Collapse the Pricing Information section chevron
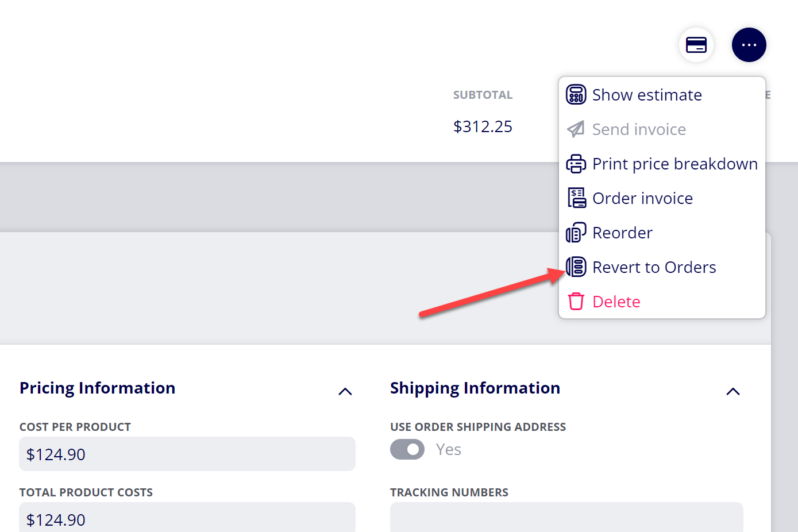Viewport: 798px width, 532px height. coord(345,392)
